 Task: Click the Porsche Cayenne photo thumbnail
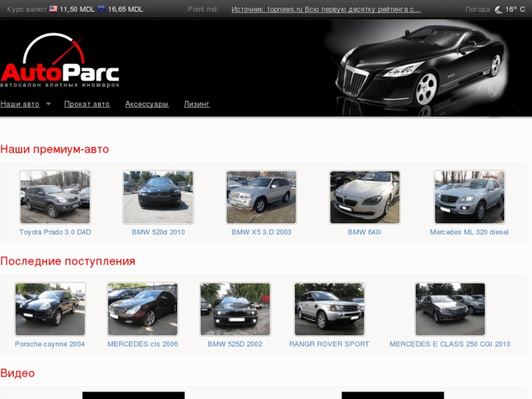[50, 310]
